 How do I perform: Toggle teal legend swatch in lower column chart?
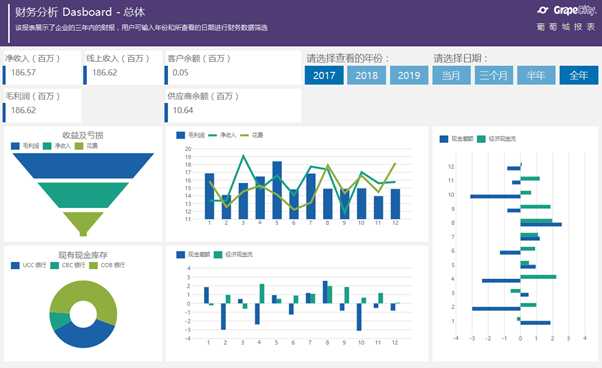coord(218,254)
